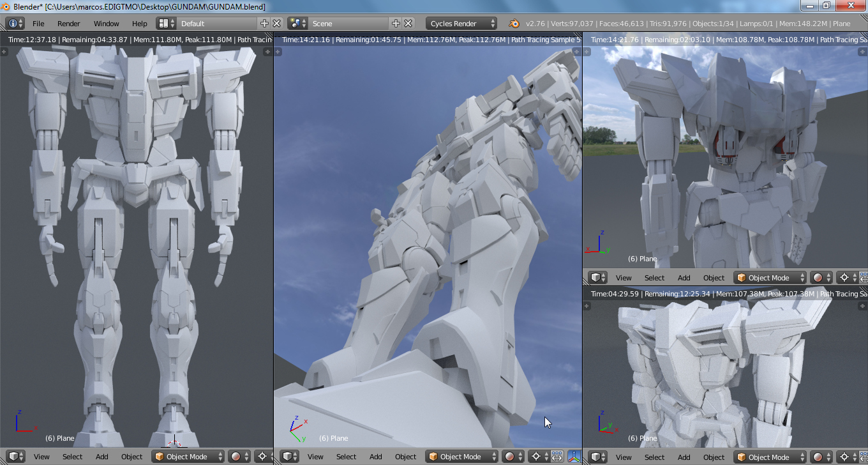Screen dimensions: 868x465
Task: Click the Scene name field
Action: [x=348, y=24]
